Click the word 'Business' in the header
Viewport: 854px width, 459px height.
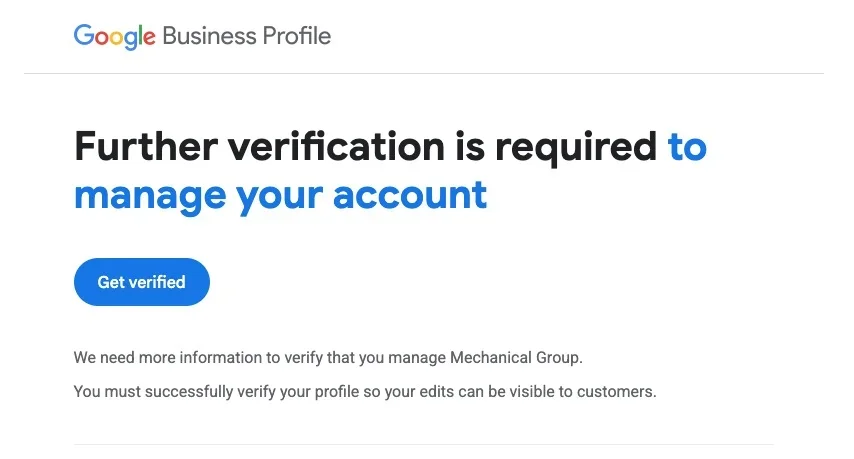tap(209, 36)
